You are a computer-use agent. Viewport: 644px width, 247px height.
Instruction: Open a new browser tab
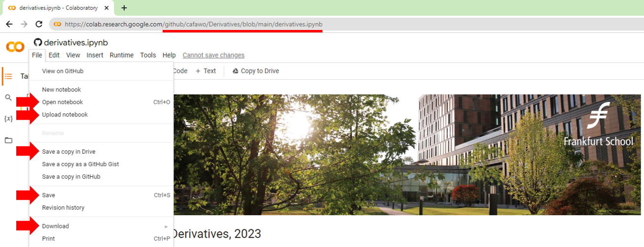tap(124, 8)
